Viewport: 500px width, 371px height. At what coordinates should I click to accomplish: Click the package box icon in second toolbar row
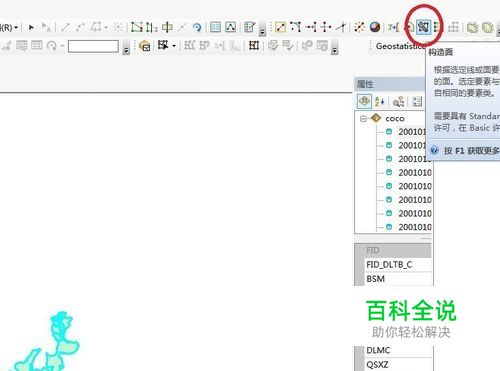[145, 46]
